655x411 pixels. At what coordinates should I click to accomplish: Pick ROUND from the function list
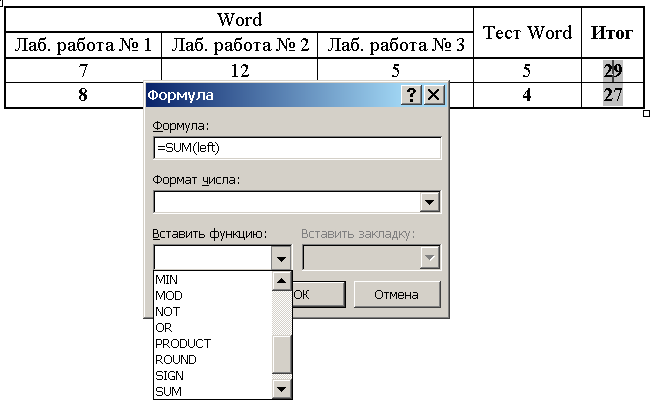pos(213,360)
